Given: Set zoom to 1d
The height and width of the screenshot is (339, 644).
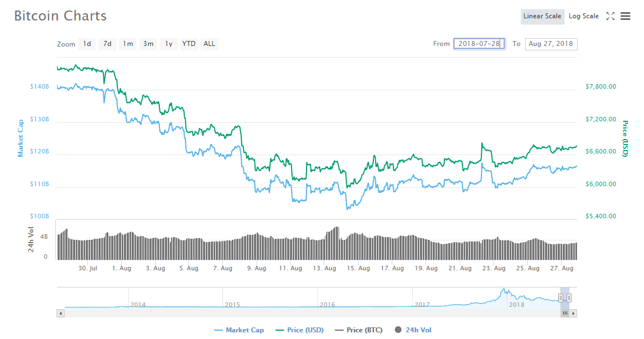Looking at the screenshot, I should pos(87,44).
